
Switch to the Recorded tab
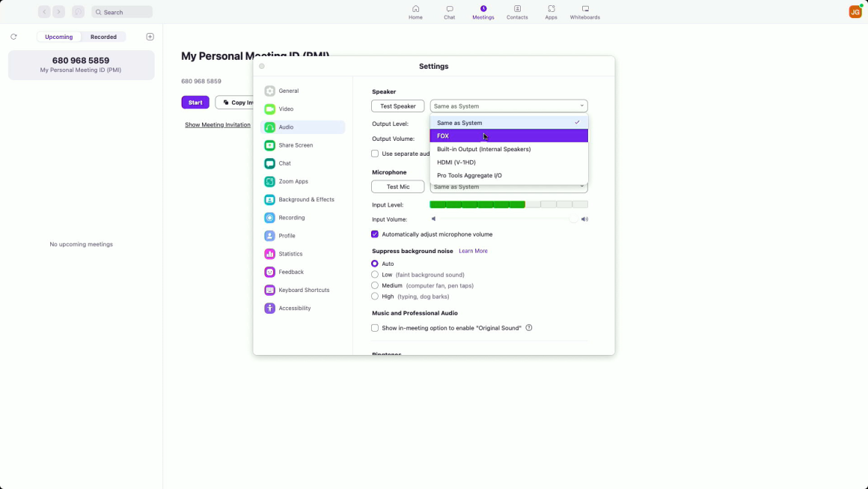pyautogui.click(x=103, y=37)
